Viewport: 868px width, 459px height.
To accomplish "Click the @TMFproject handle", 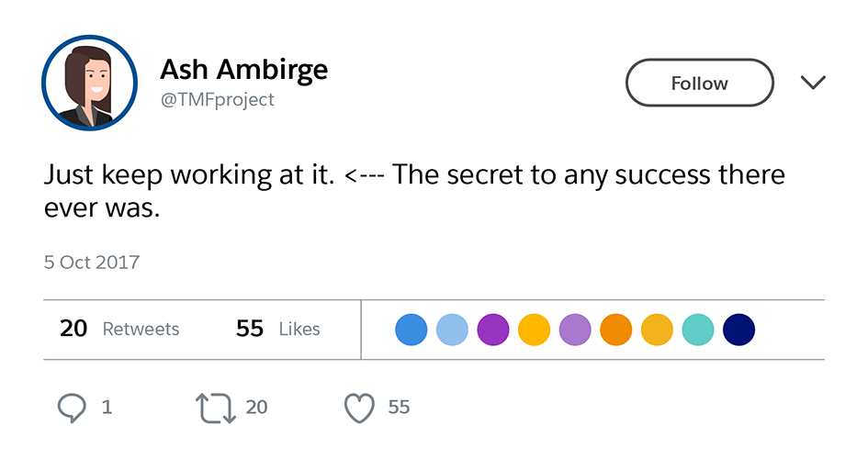I will (218, 100).
